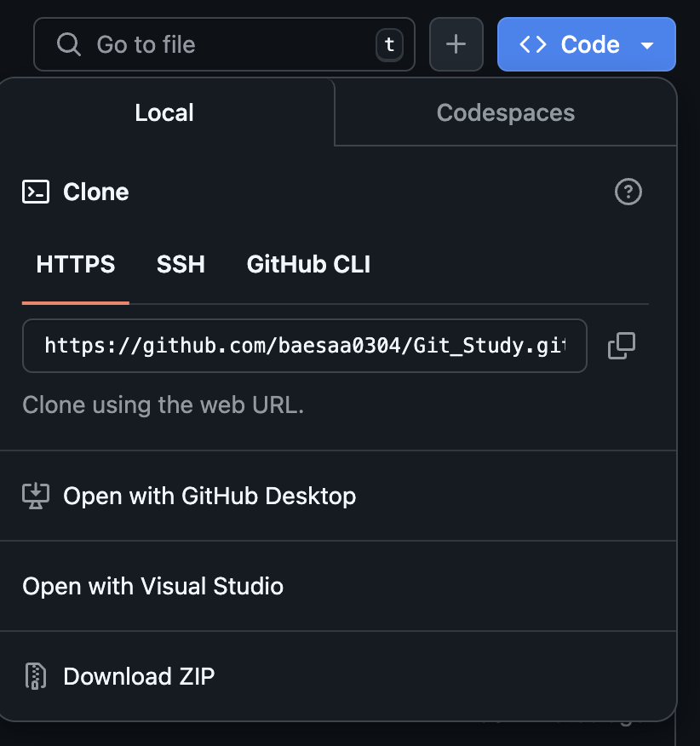Click the repository clone URL field
This screenshot has height=746, width=700.
click(x=305, y=346)
